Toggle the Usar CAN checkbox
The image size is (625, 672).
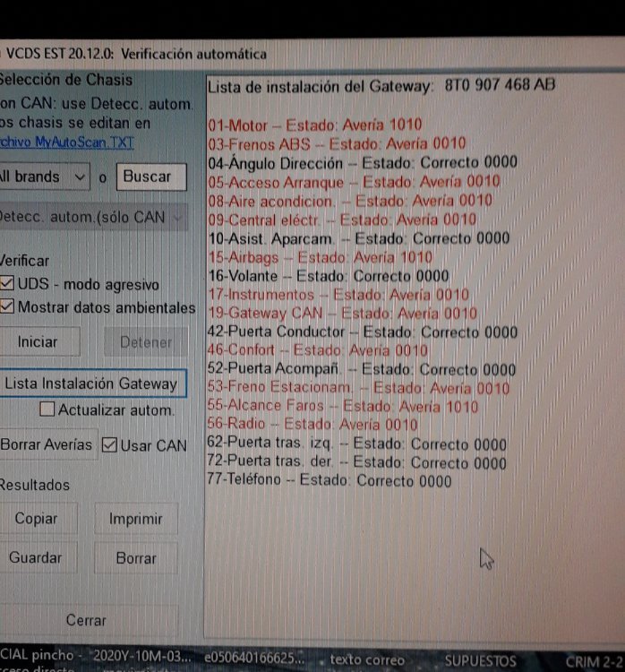(x=109, y=444)
